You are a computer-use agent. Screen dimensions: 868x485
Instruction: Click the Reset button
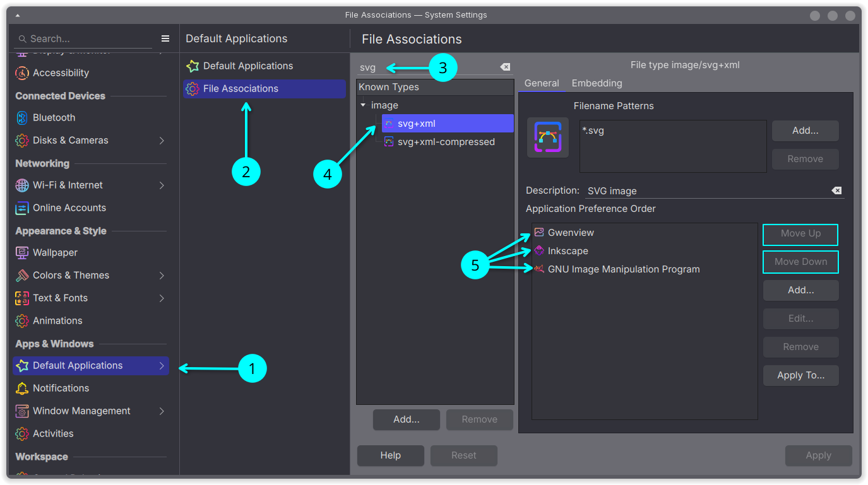tap(464, 455)
